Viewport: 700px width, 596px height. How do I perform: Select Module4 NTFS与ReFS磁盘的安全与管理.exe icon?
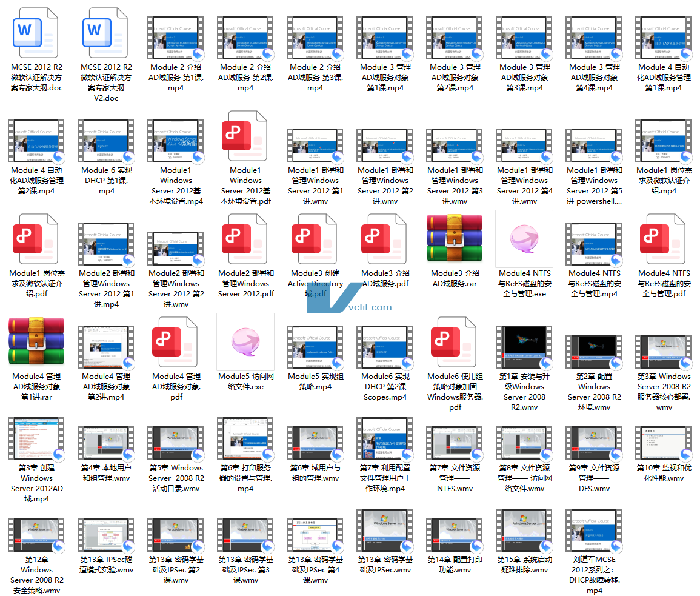[524, 239]
